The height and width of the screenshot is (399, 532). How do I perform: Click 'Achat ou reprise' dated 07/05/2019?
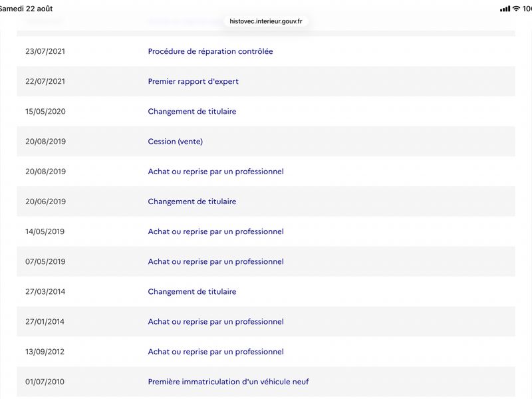tap(215, 261)
